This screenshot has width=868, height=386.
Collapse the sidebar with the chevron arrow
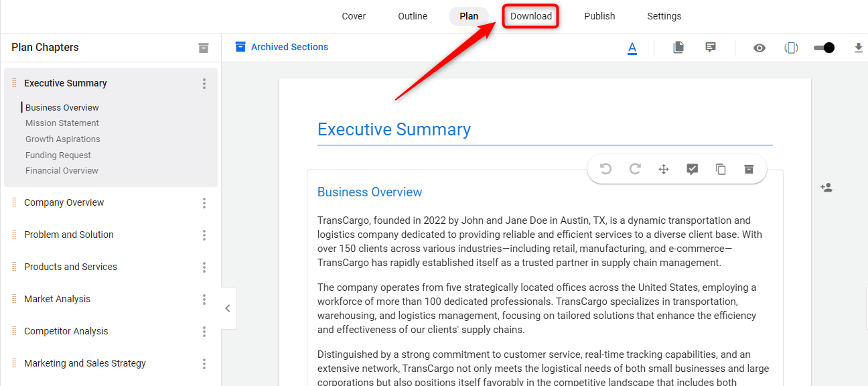[228, 308]
